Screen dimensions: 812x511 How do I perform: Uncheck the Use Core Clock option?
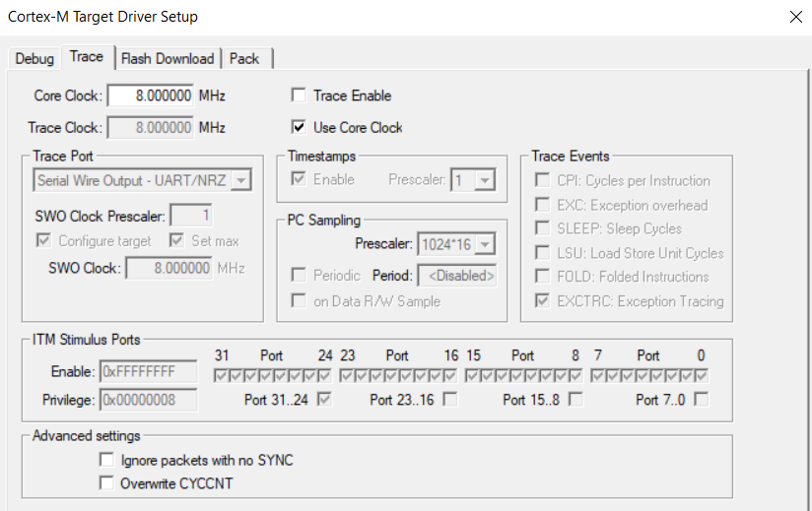(x=299, y=127)
